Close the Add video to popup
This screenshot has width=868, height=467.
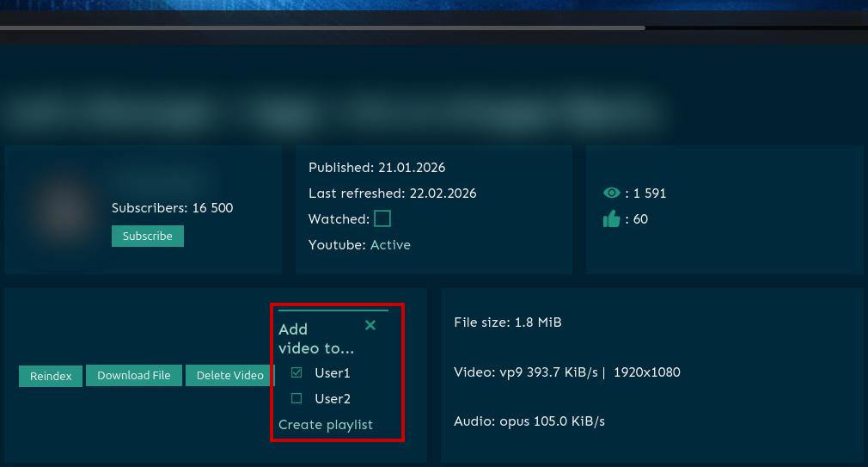point(370,325)
